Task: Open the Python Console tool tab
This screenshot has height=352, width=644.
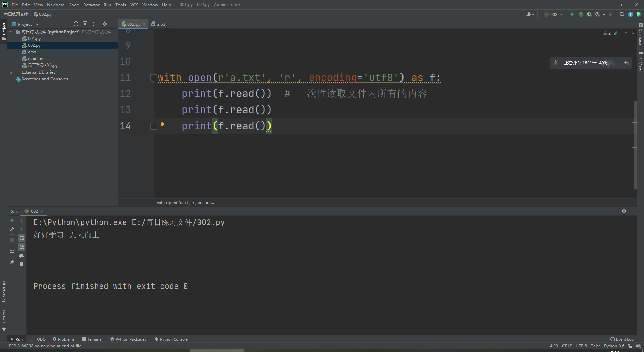Action: click(171, 339)
